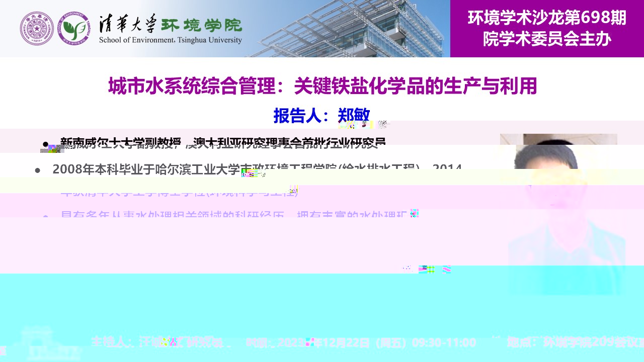The image size is (644, 362).
Task: Click the 环境学术沙龙第698期 banner text
Action: (547, 18)
